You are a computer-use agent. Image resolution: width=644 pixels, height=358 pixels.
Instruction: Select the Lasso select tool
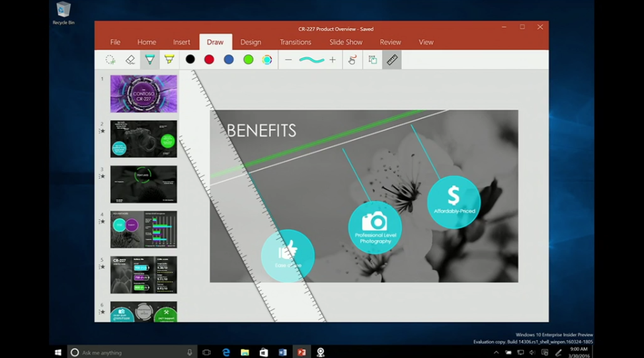[x=110, y=60]
